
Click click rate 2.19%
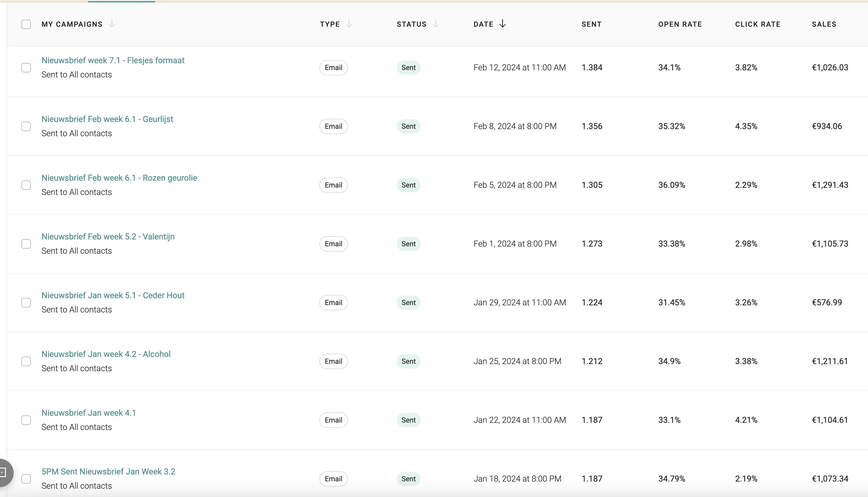coord(746,479)
